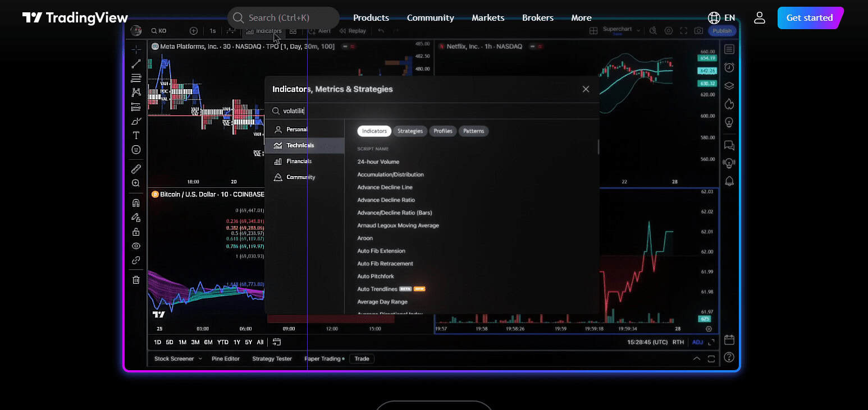Click the camera snapshot icon
This screenshot has height=410, width=868.
coord(698,31)
